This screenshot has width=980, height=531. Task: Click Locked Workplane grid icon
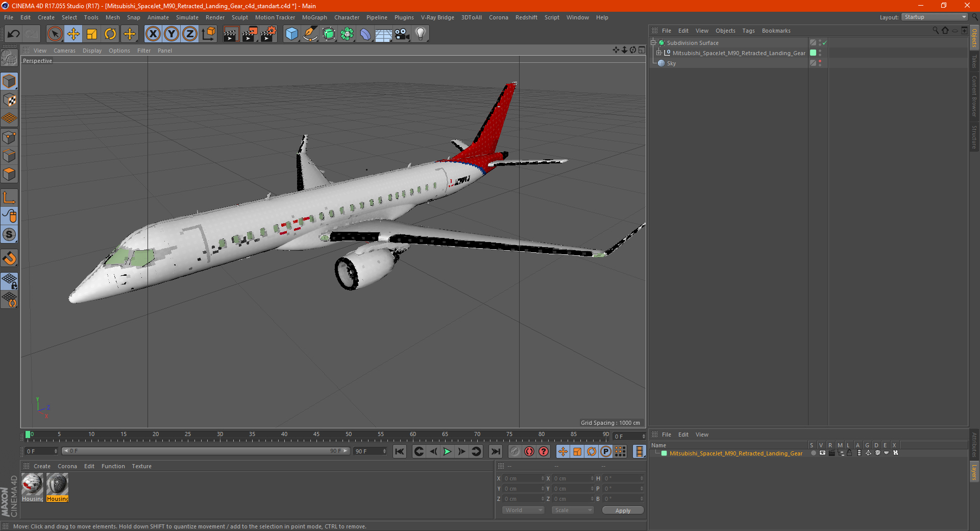(x=9, y=281)
